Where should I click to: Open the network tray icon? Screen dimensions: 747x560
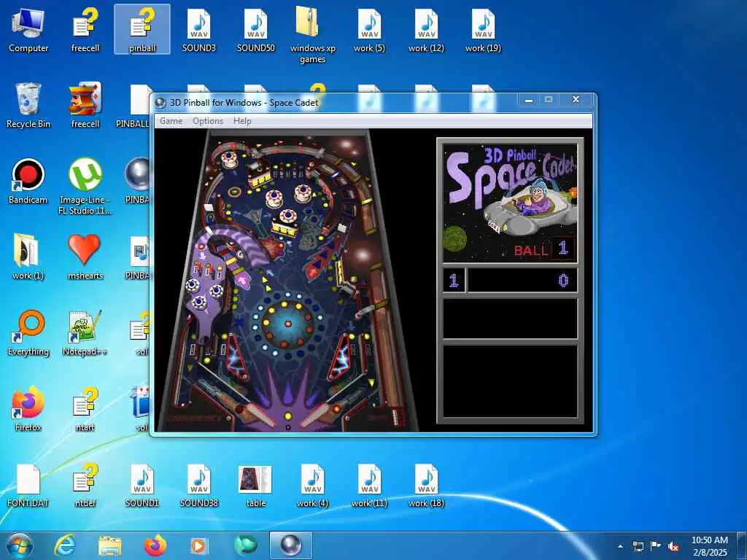638,546
